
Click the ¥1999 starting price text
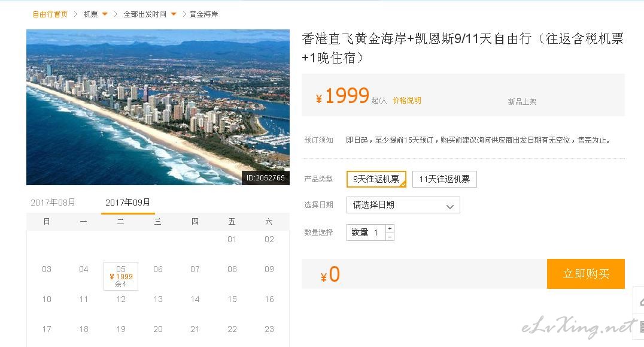[x=342, y=96]
